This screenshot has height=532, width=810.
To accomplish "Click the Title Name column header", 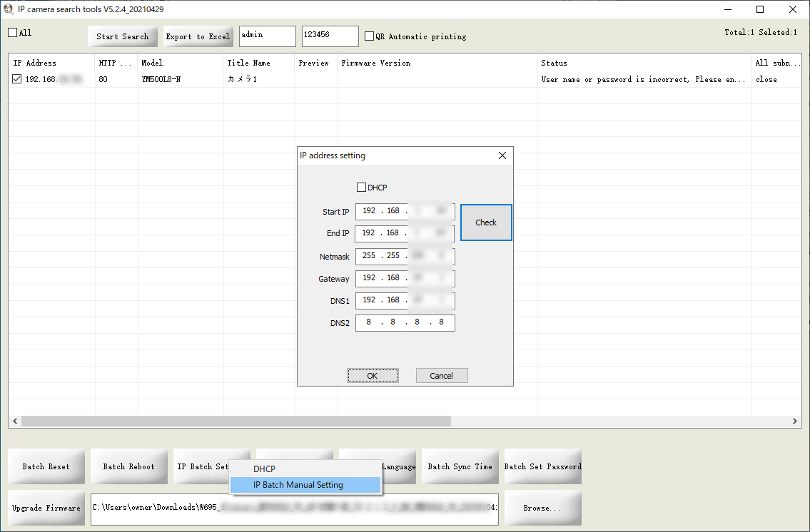I will click(x=259, y=63).
